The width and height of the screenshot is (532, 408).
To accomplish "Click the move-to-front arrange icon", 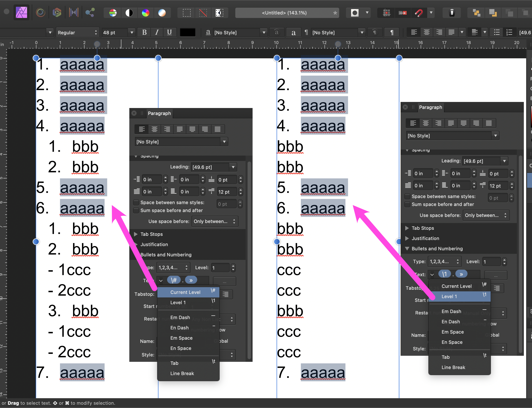I will (x=476, y=13).
